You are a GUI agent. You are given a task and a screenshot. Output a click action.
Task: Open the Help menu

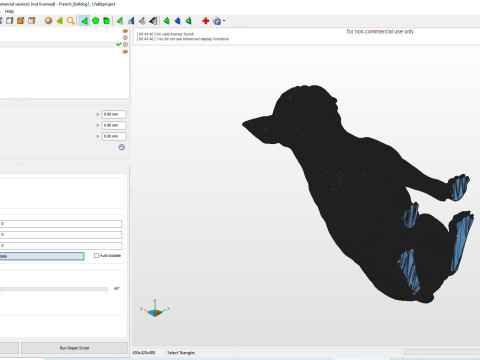9,11
